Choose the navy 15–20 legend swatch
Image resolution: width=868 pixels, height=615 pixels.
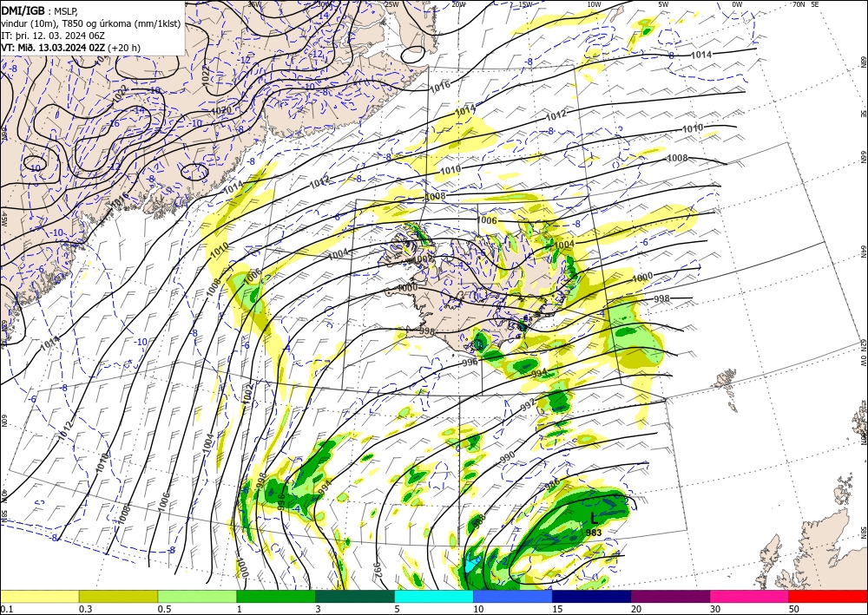click(592, 596)
